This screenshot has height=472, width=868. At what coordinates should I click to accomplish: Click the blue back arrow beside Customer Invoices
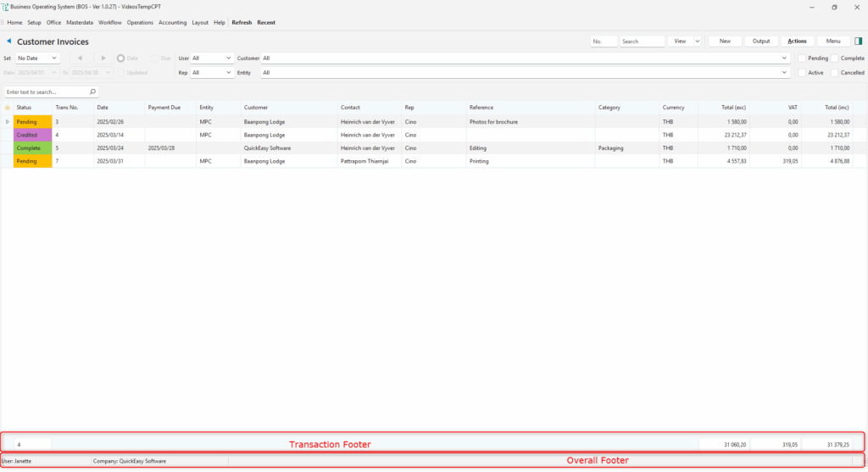8,41
